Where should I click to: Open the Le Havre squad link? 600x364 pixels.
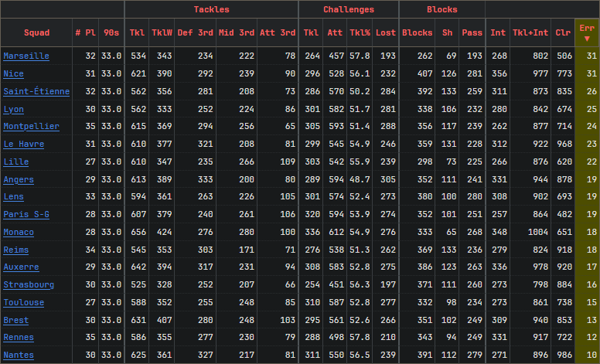24,145
